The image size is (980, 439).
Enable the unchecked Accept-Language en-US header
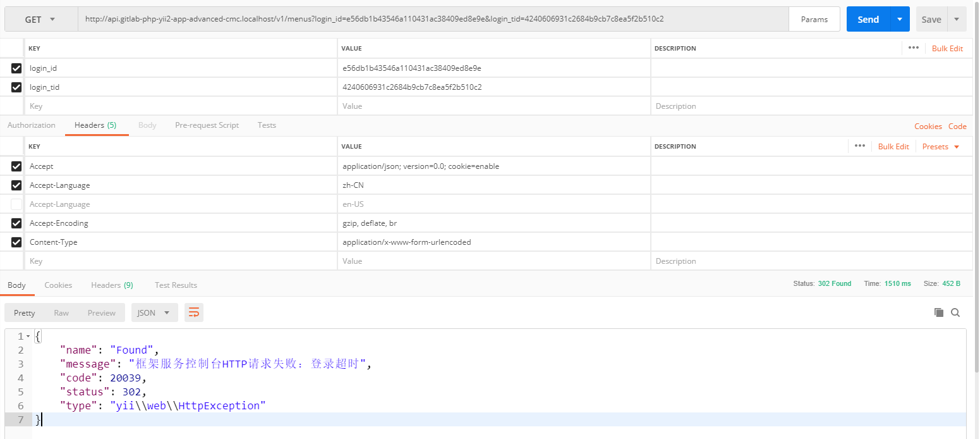click(16, 204)
